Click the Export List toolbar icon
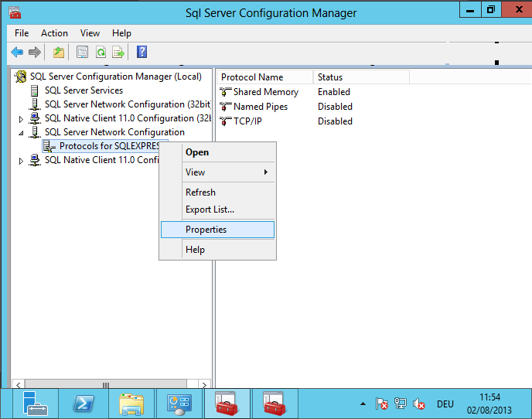This screenshot has width=532, height=419. (x=118, y=52)
